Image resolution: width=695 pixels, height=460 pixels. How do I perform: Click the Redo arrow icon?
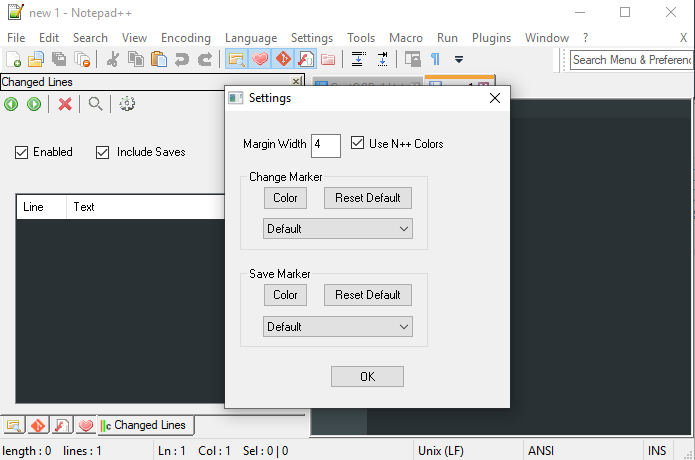[205, 59]
